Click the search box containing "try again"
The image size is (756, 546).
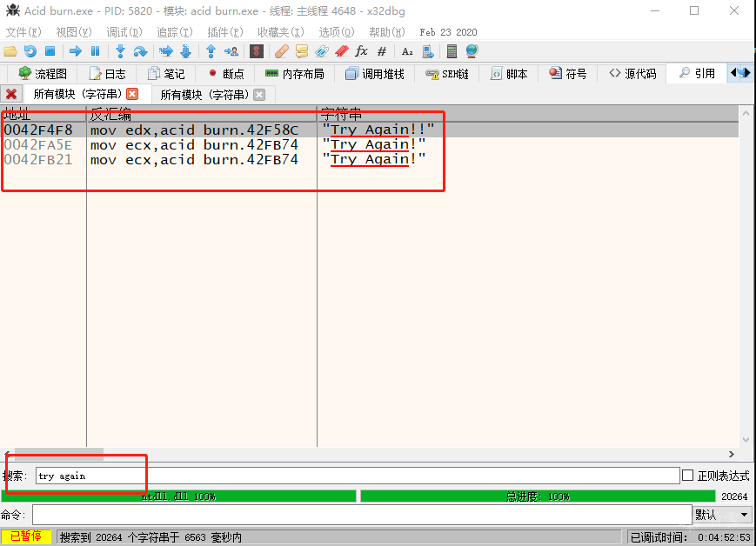point(358,476)
